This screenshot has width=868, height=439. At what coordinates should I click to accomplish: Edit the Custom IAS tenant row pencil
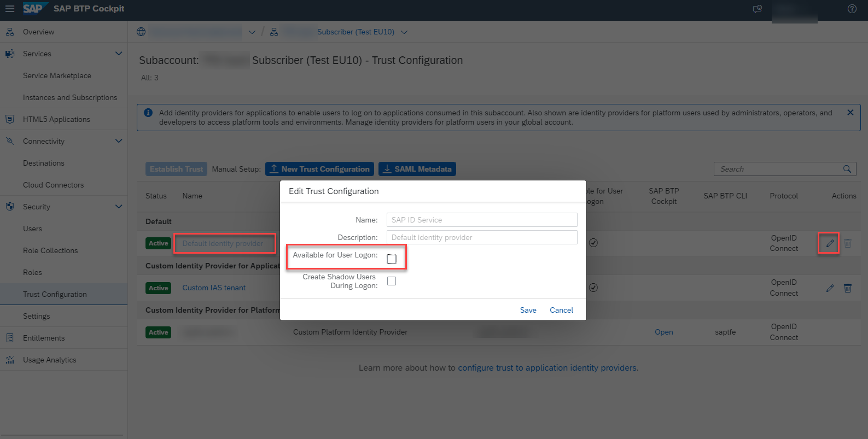tap(830, 288)
